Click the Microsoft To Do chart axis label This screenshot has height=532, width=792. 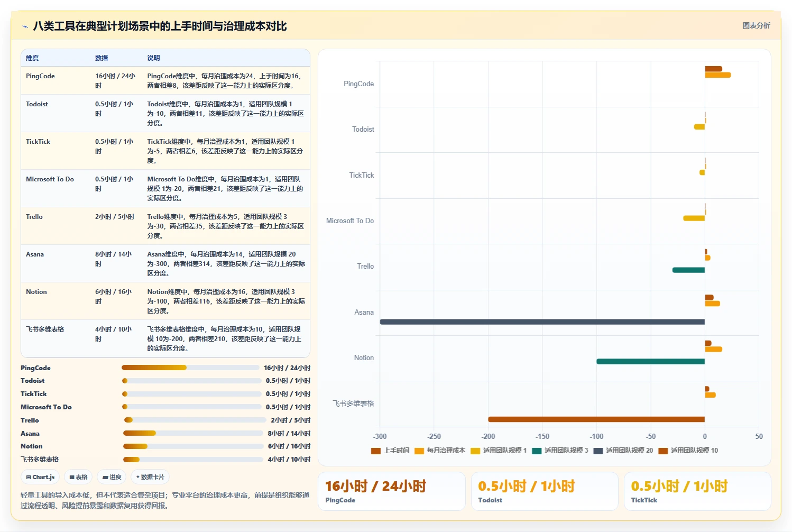pos(350,221)
